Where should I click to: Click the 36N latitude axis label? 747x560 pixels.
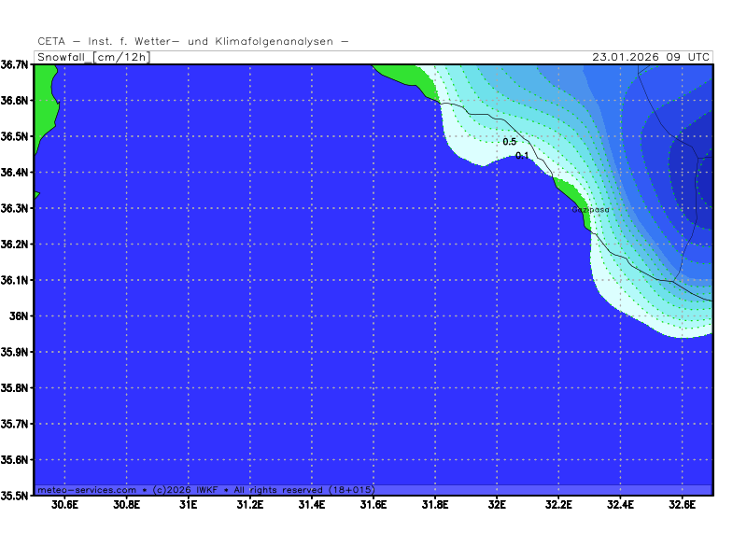pos(21,316)
